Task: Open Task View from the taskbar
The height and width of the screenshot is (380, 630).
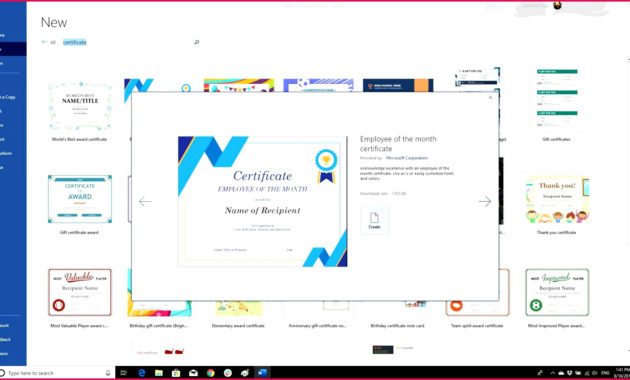Action: (x=124, y=373)
